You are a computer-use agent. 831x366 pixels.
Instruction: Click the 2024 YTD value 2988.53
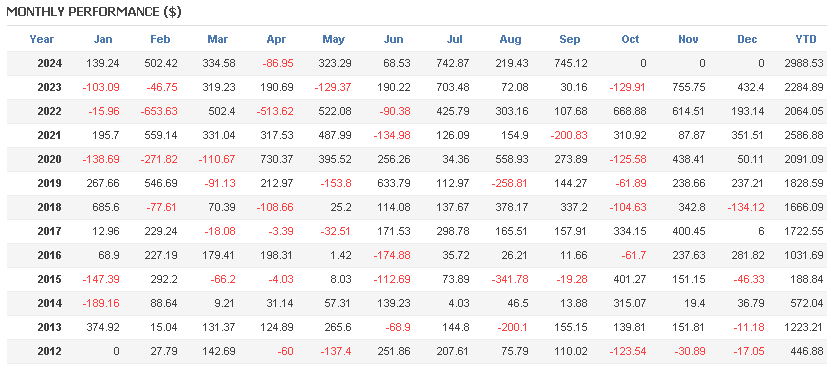click(804, 64)
